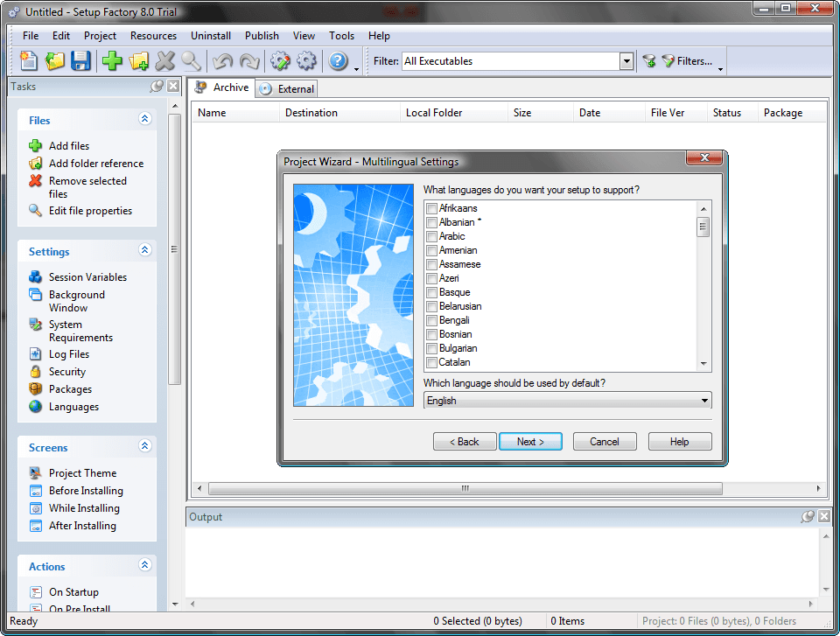Screen dimensions: 840x636
Task: Open Log Files settings
Action: coord(69,354)
